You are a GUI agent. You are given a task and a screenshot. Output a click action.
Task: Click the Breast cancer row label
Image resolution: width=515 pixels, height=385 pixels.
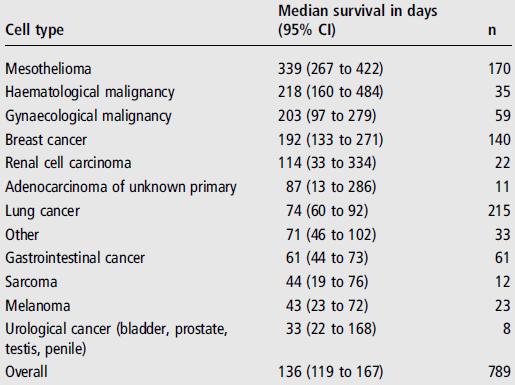(46, 140)
